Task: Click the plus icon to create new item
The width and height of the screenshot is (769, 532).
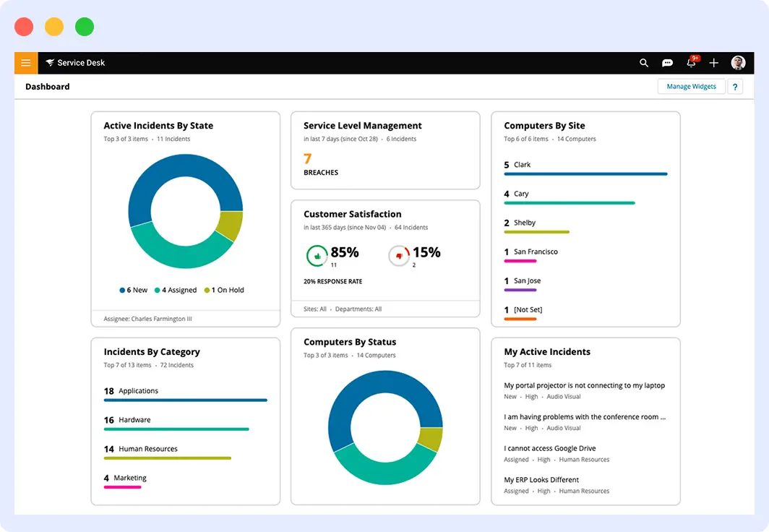Action: (713, 63)
